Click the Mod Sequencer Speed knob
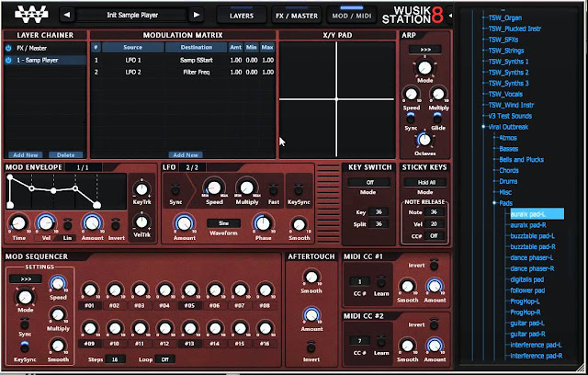Viewport: 588px width, 375px height. click(58, 284)
